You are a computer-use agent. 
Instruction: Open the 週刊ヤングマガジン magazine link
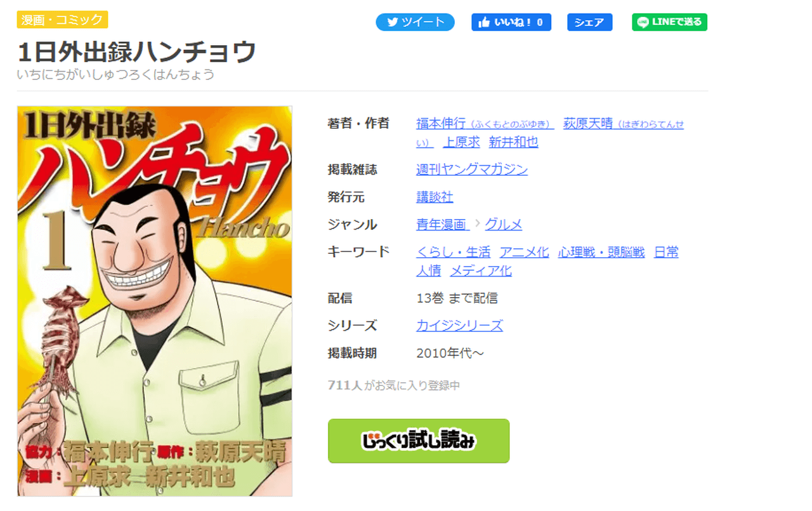pos(472,169)
